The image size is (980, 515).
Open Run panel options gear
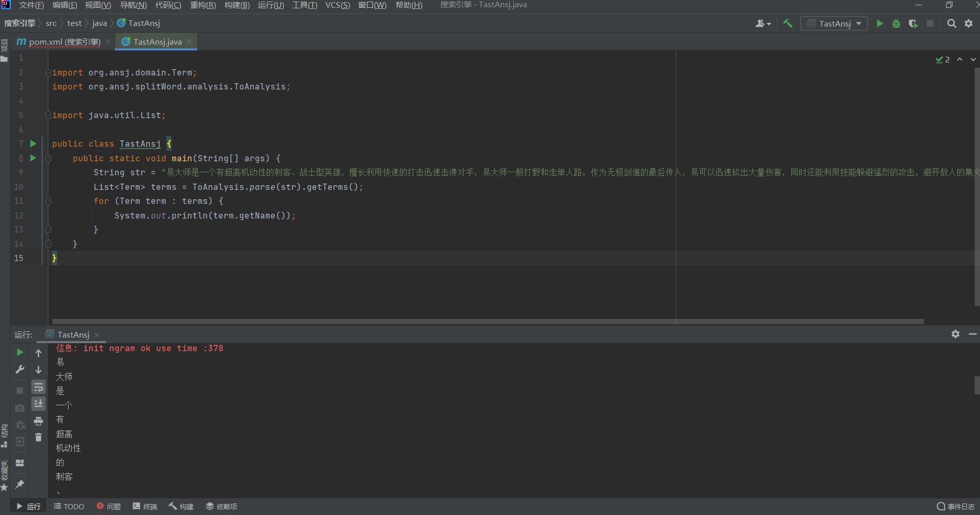tap(956, 334)
